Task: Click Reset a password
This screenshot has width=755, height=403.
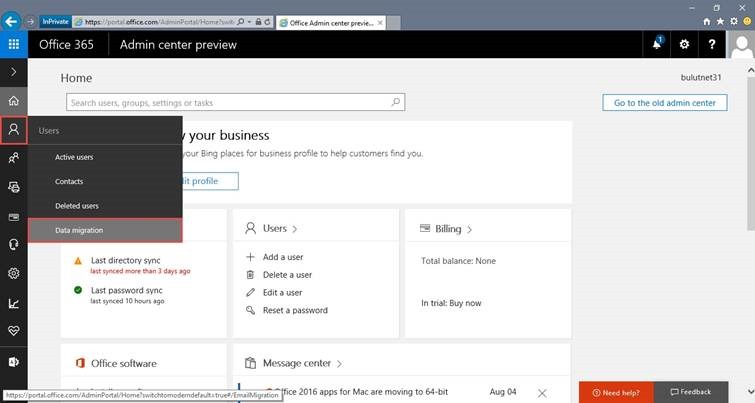Action: [x=295, y=311]
